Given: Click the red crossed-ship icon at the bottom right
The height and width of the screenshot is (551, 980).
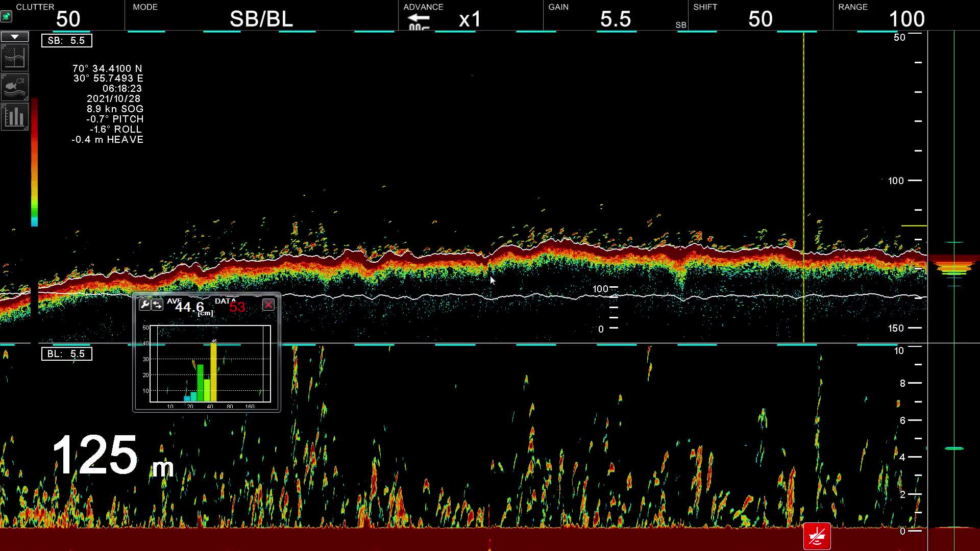Looking at the screenshot, I should [817, 536].
